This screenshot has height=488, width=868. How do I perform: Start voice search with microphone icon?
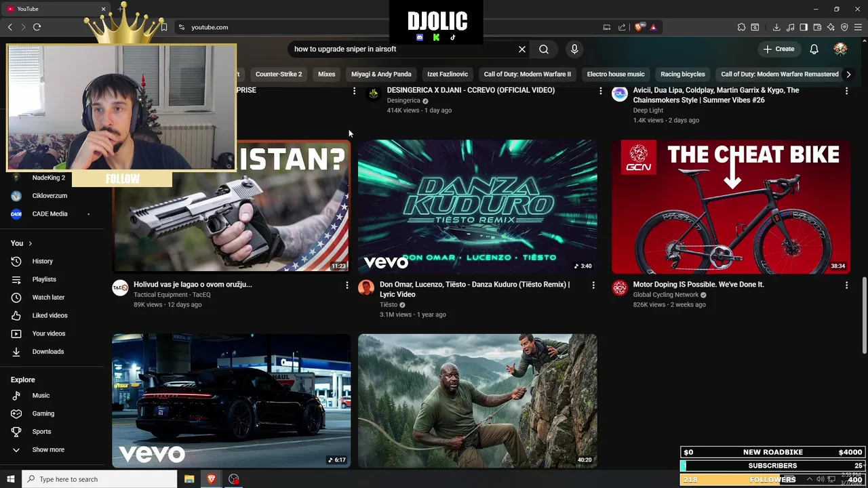pos(574,49)
